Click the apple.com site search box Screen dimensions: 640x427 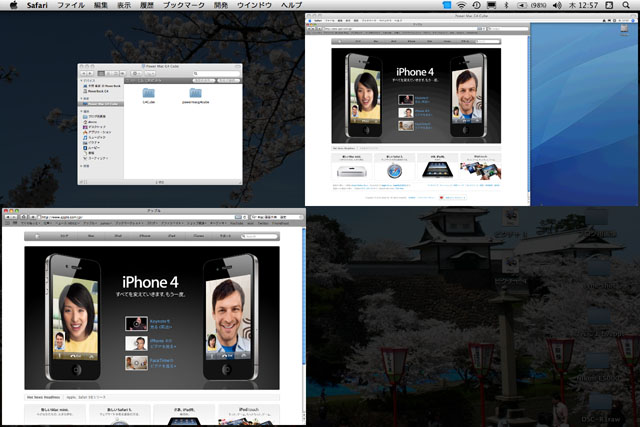259,236
